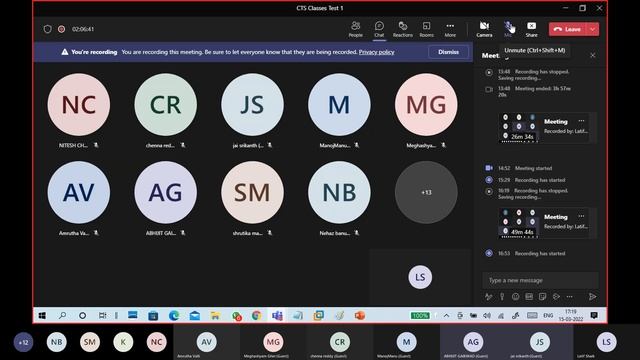The height and width of the screenshot is (360, 640).
Task: Open the Windows notification center
Action: point(594,316)
